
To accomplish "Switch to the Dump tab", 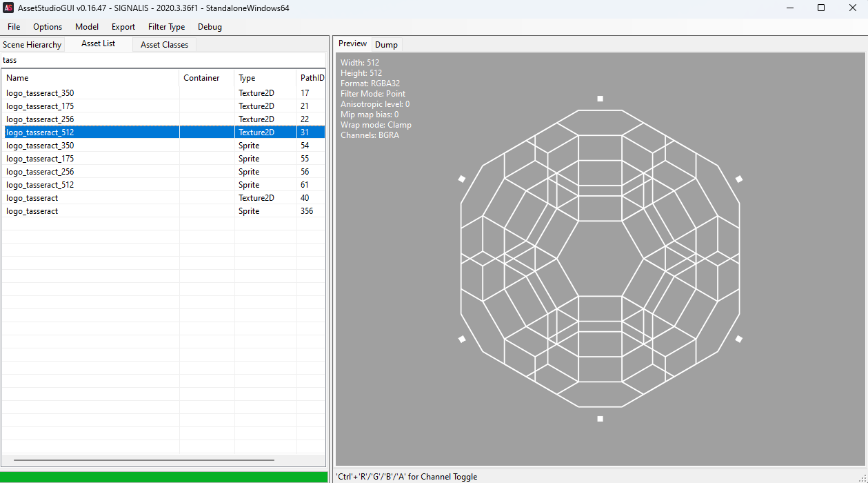I will [x=386, y=45].
